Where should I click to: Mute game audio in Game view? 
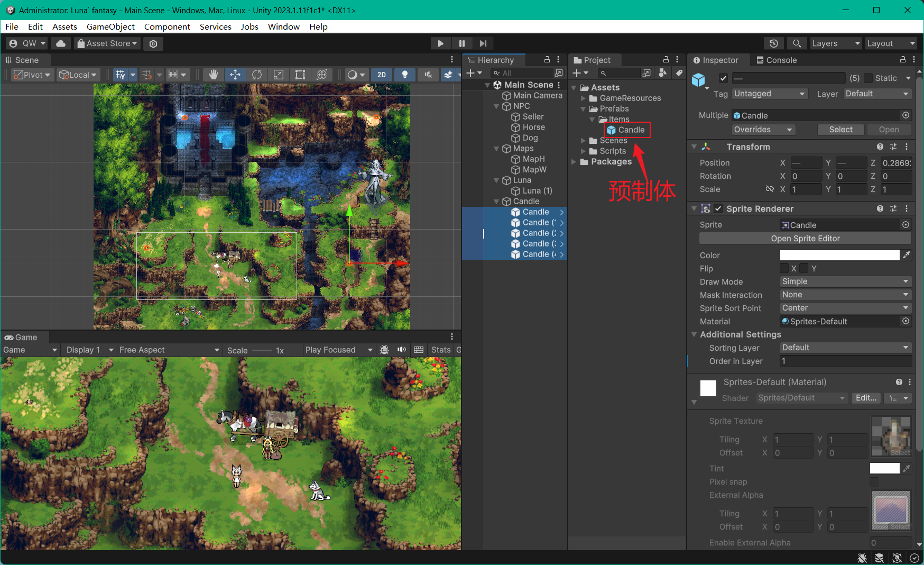pyautogui.click(x=402, y=350)
